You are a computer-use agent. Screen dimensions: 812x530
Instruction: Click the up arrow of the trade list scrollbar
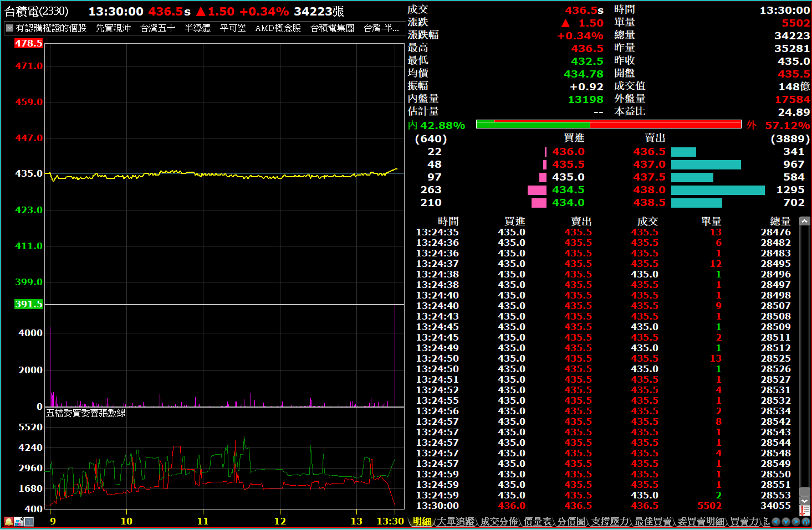coord(804,221)
